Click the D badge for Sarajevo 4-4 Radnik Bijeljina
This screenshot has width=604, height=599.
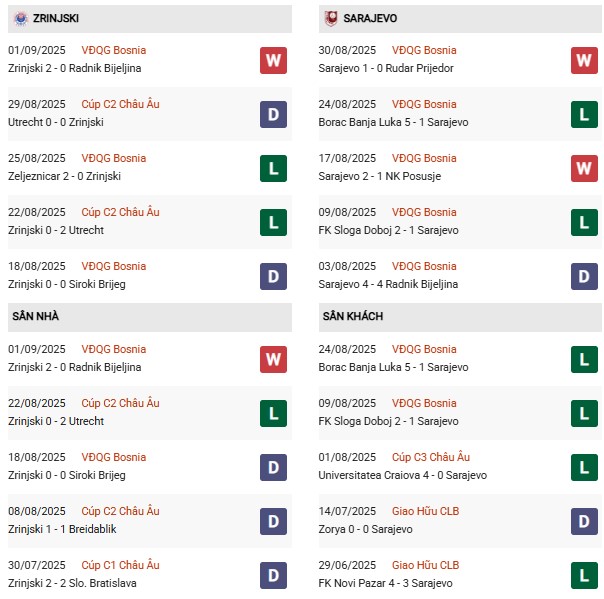pyautogui.click(x=584, y=276)
